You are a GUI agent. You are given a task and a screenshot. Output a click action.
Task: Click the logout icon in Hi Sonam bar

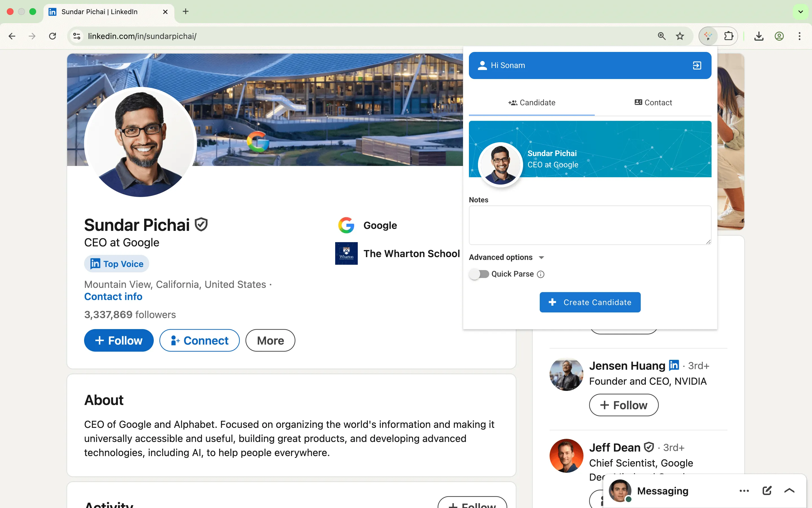697,65
